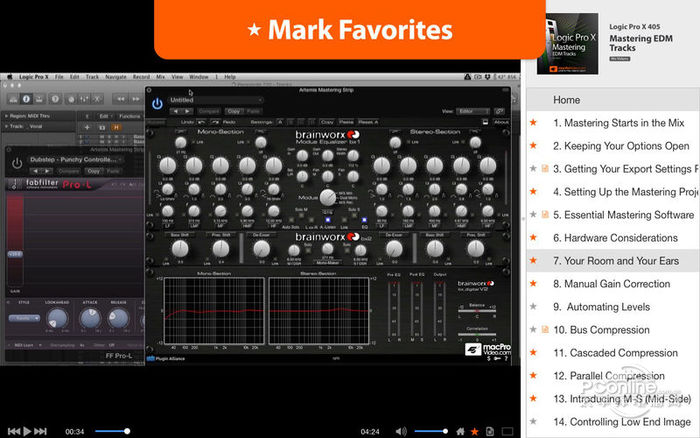Open the Logic Pro X Navigate menu

point(116,77)
